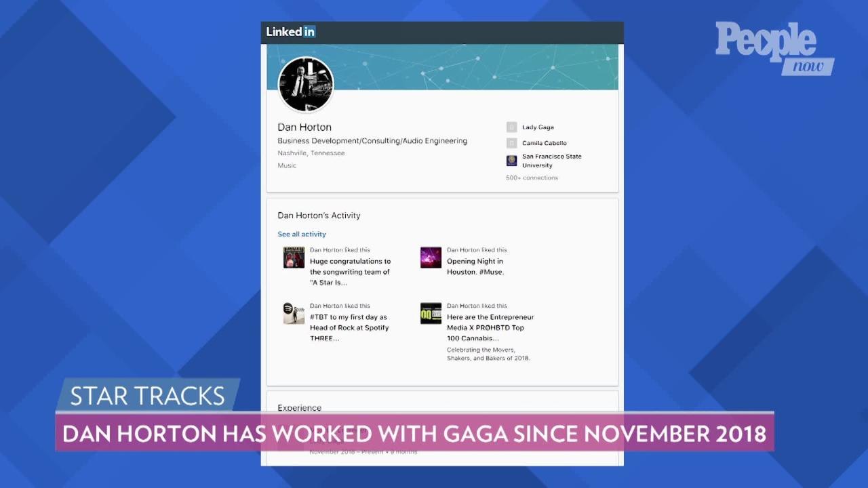Open the Top 100 Cannabis post thumbnail
Image resolution: width=868 pixels, height=488 pixels.
(431, 313)
